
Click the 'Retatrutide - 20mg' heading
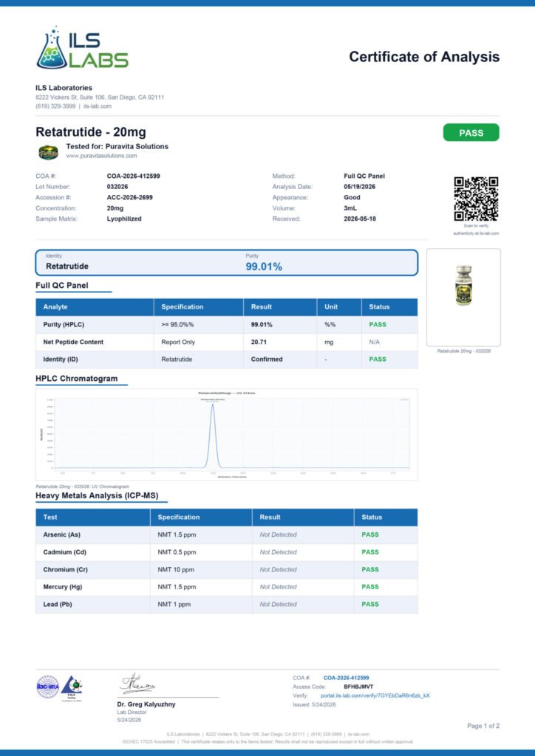tap(91, 131)
